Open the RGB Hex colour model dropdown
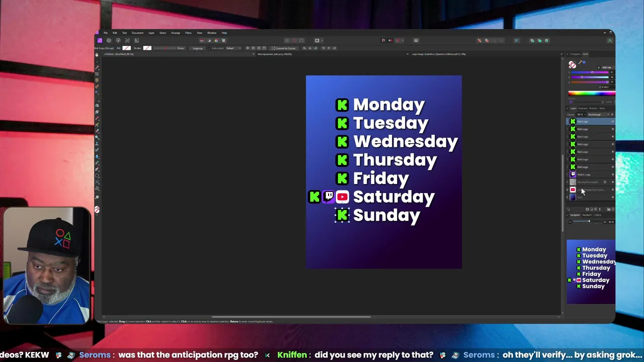The height and width of the screenshot is (362, 644). coord(607,67)
